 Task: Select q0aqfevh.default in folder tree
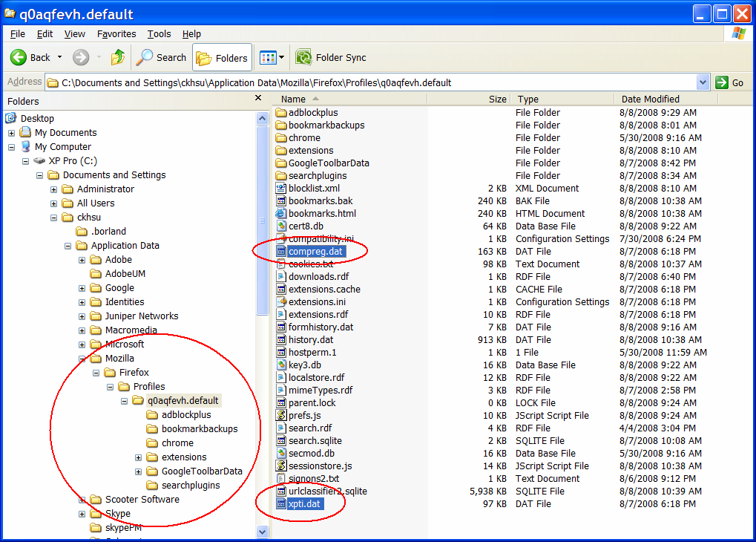coord(183,401)
